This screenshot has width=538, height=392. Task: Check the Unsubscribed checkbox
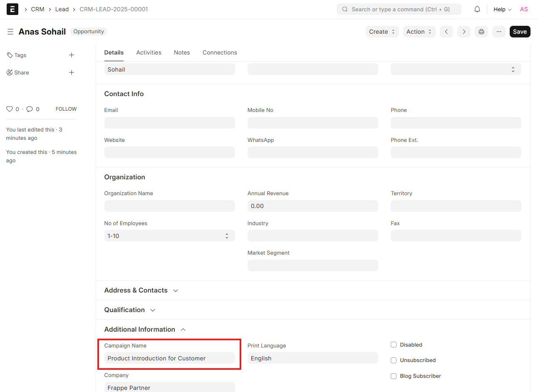394,360
